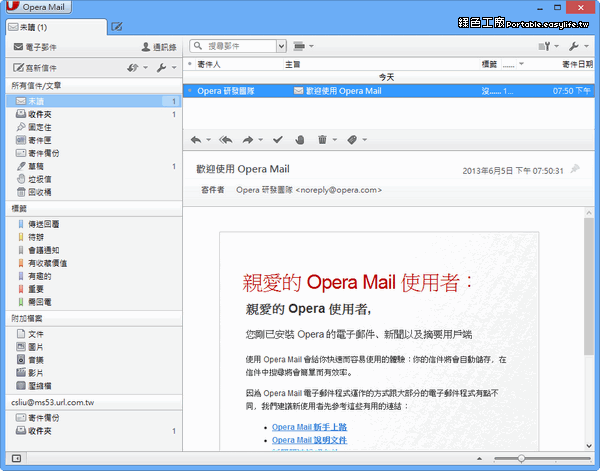This screenshot has height=471, width=600.
Task: Switch to the 未讀 (1) tab
Action: point(57,27)
